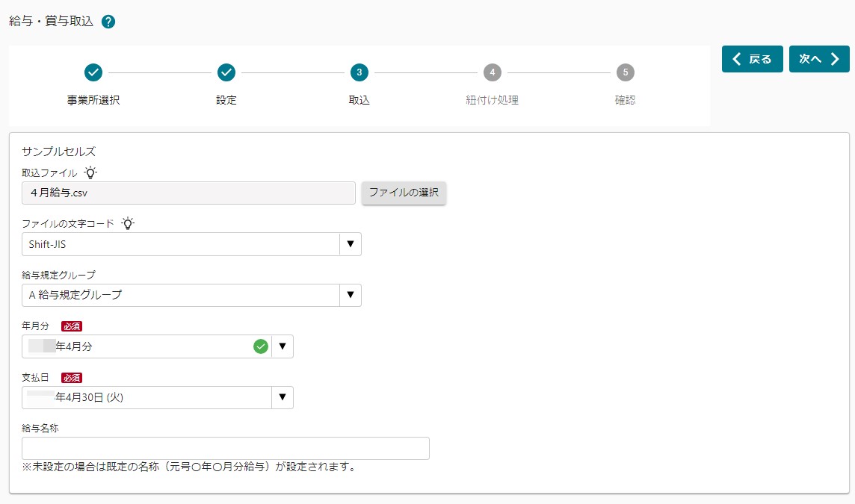The width and height of the screenshot is (855, 504).
Task: Click the 事業所選択 completed step checkmark
Action: 93,72
